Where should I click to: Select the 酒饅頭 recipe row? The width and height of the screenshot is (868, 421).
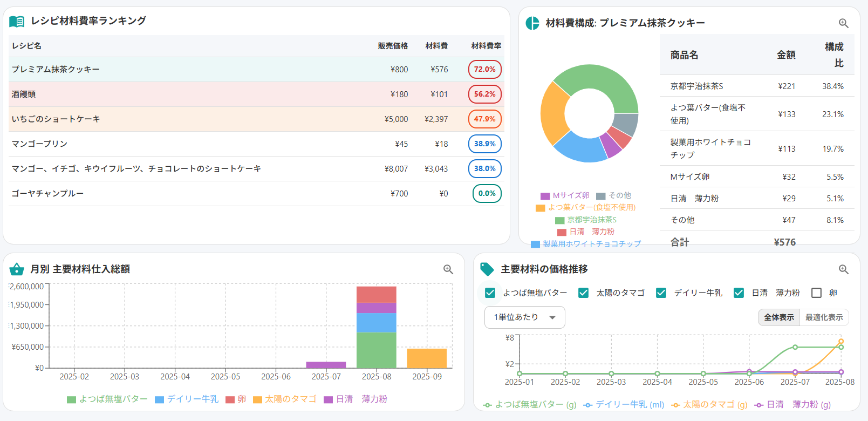click(x=257, y=94)
